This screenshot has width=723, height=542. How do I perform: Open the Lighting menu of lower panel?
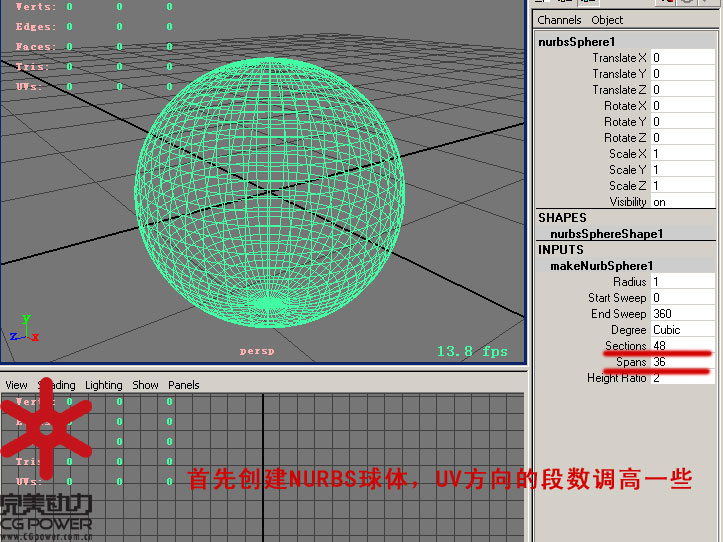coord(104,385)
